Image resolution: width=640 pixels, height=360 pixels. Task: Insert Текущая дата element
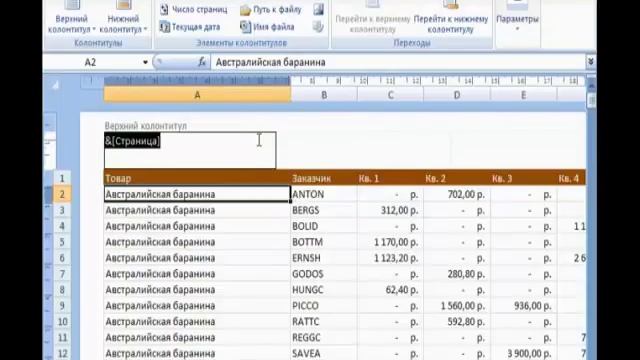[x=190, y=27]
